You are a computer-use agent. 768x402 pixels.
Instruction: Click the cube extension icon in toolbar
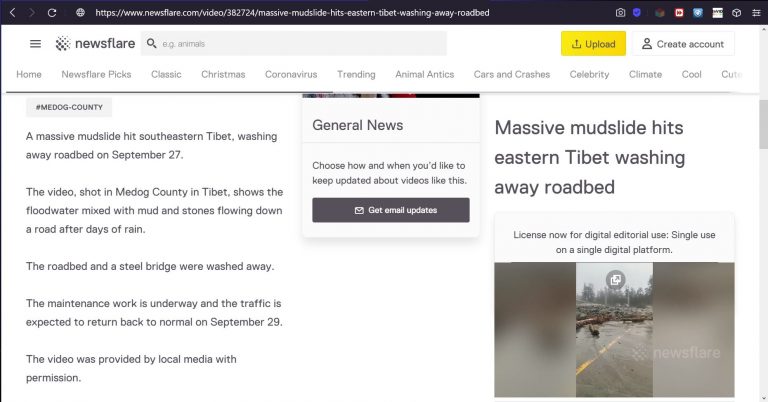[736, 13]
